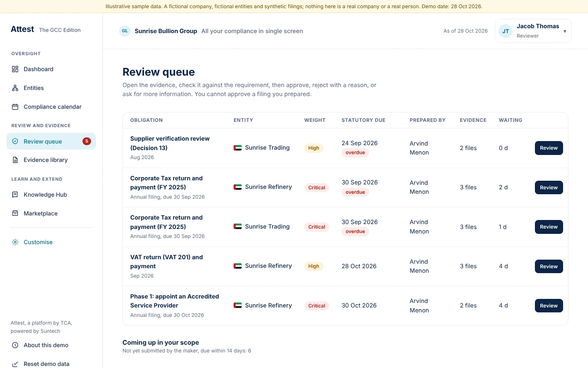The height and width of the screenshot is (368, 588).
Task: Click the Customise gear icon
Action: click(15, 242)
